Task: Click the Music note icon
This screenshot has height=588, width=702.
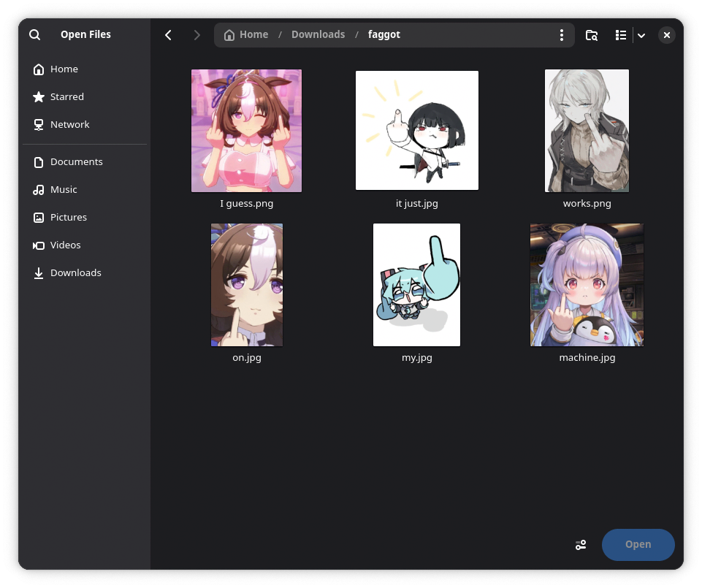Action: click(x=39, y=190)
